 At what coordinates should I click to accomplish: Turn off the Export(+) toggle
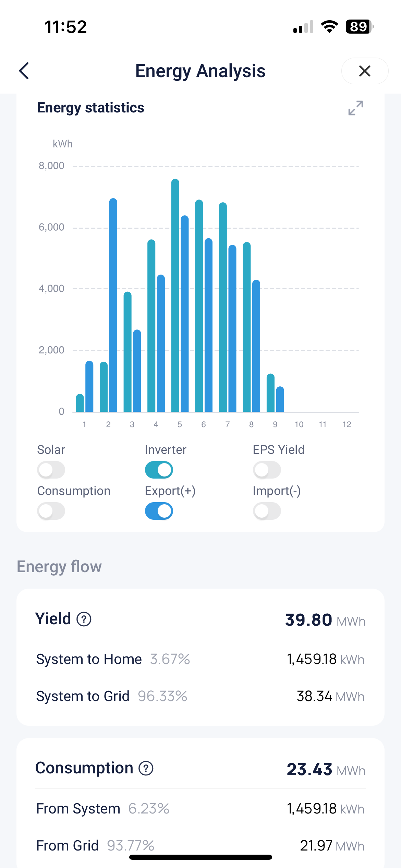[x=159, y=511]
